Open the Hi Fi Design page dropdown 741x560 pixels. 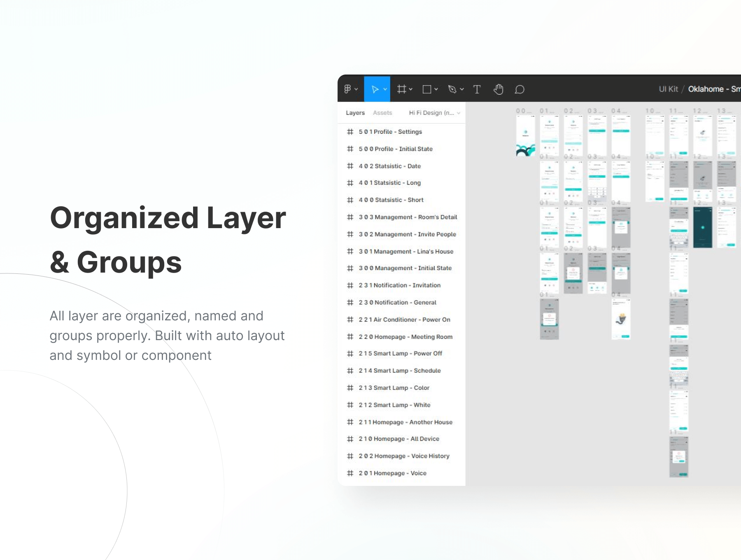point(434,113)
